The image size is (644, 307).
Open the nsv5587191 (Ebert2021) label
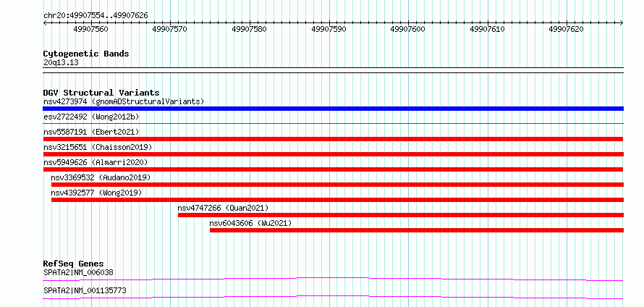coord(91,132)
